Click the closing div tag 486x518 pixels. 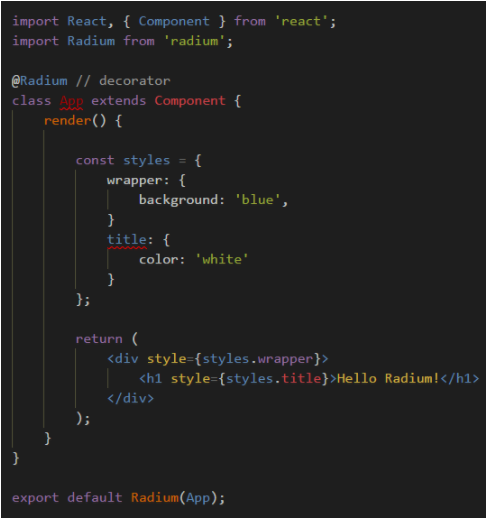point(130,398)
